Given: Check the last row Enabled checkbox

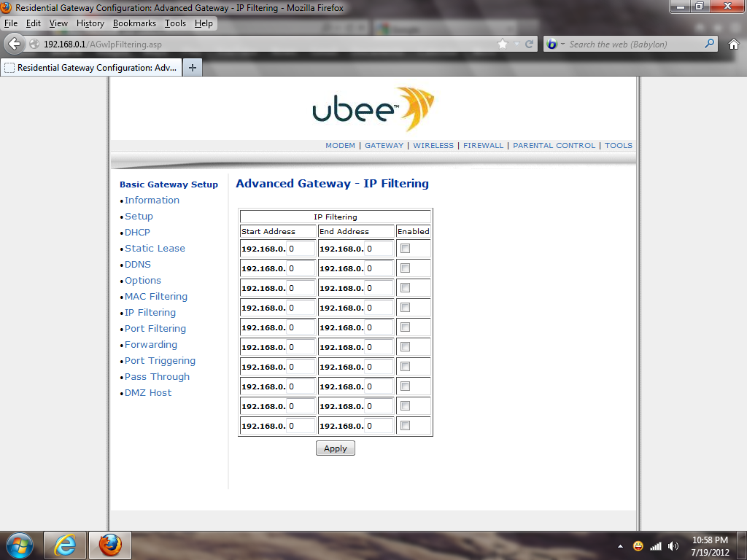Looking at the screenshot, I should [x=406, y=426].
